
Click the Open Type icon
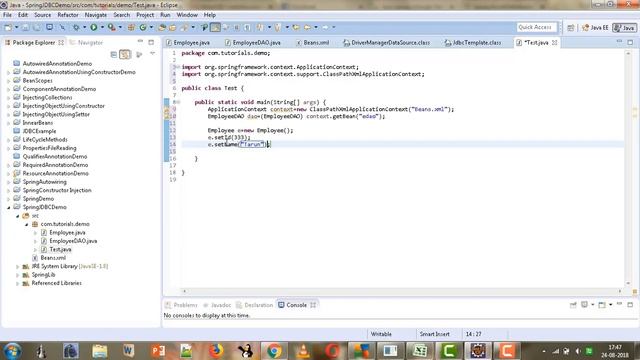[162, 27]
